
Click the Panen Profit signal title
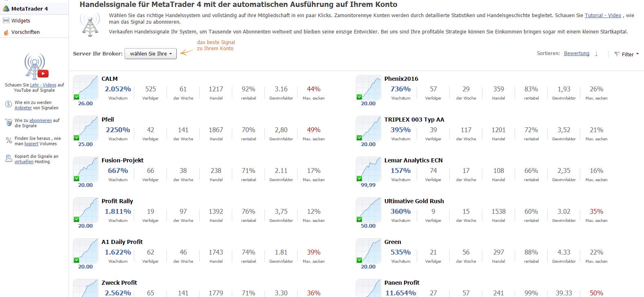(x=402, y=283)
